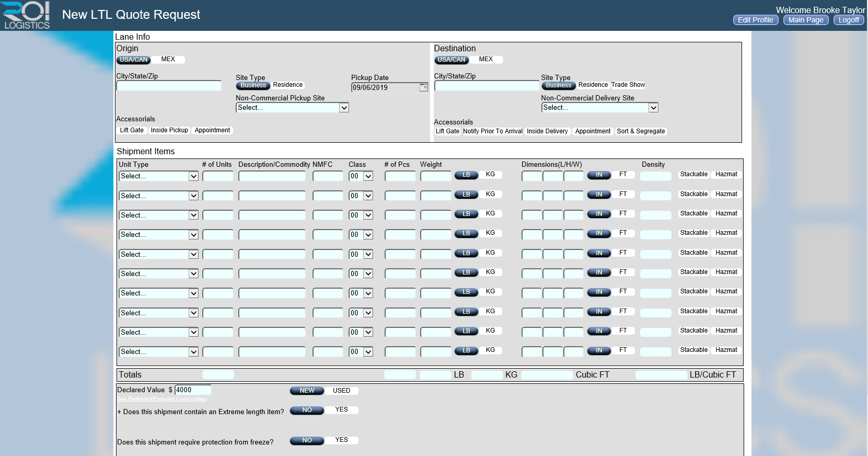Select YES for protection from freeze
This screenshot has width=868, height=456.
(x=341, y=440)
